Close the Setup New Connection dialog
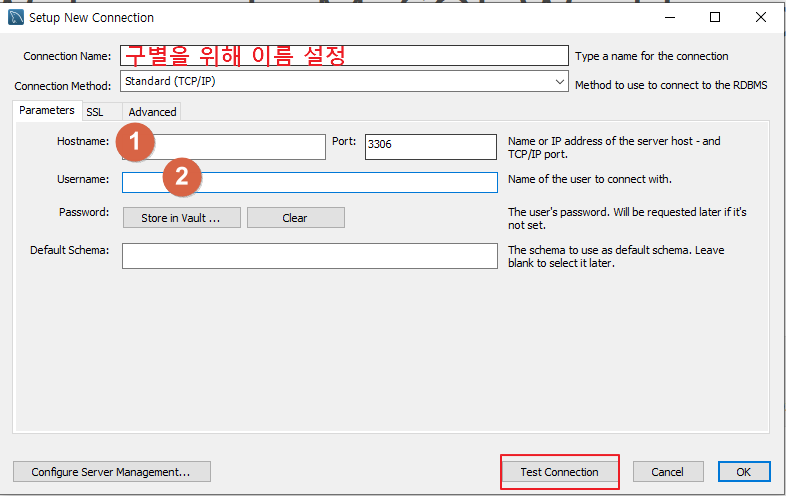786x496 pixels. 760,18
